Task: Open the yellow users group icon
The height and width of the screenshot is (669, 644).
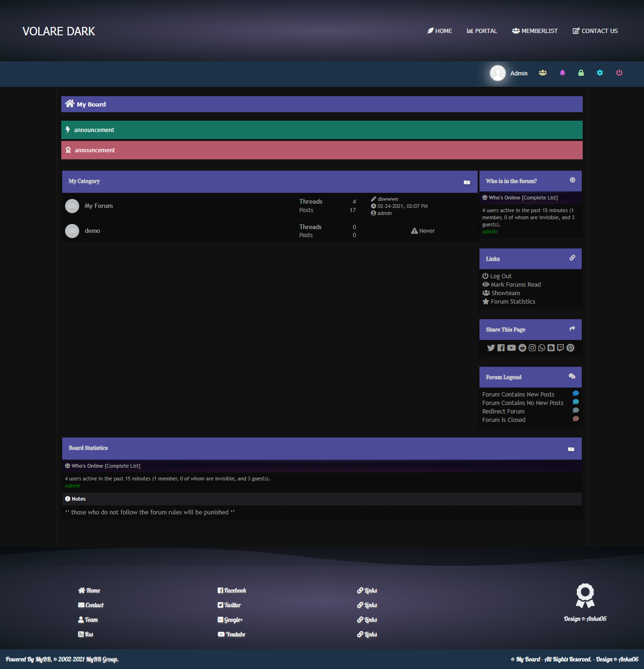Action: pos(543,73)
